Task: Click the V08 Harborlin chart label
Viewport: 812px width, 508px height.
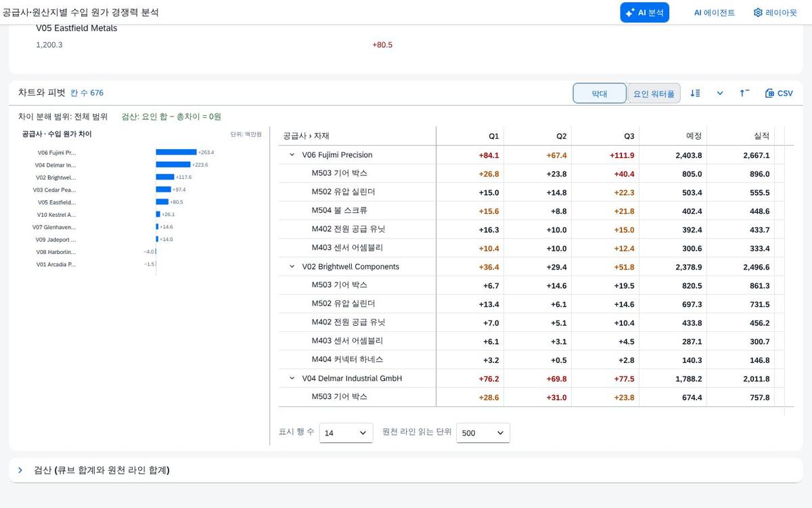Action: coord(56,252)
